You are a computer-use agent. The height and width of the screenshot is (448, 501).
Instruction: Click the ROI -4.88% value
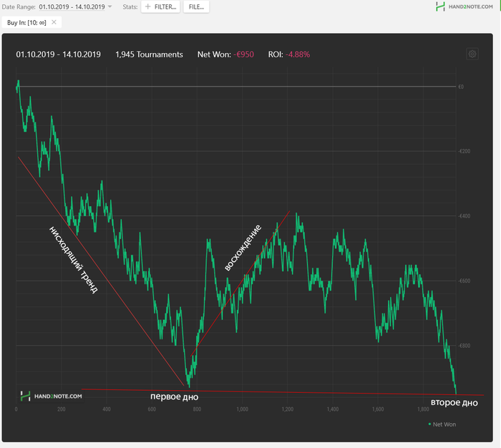[x=298, y=54]
